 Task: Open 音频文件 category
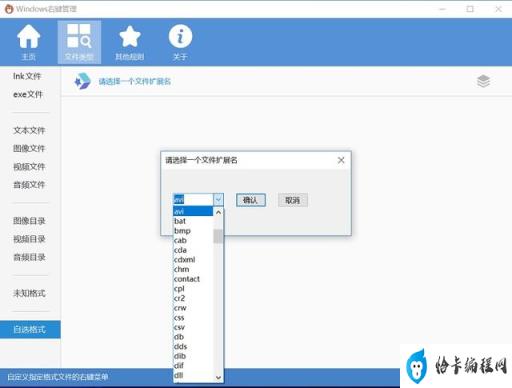pos(29,185)
